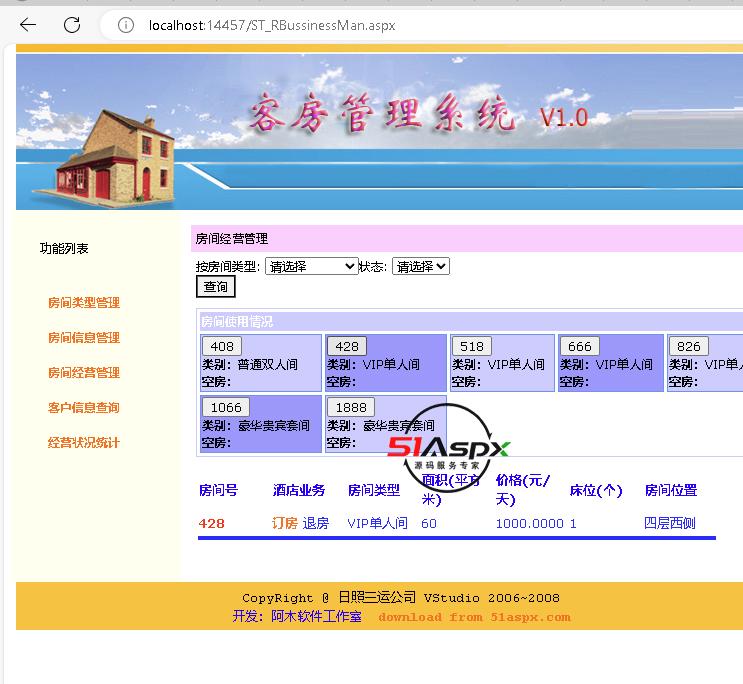Screen dimensions: 743x684
Task: Reload the page with refresh icon
Action: tap(72, 25)
